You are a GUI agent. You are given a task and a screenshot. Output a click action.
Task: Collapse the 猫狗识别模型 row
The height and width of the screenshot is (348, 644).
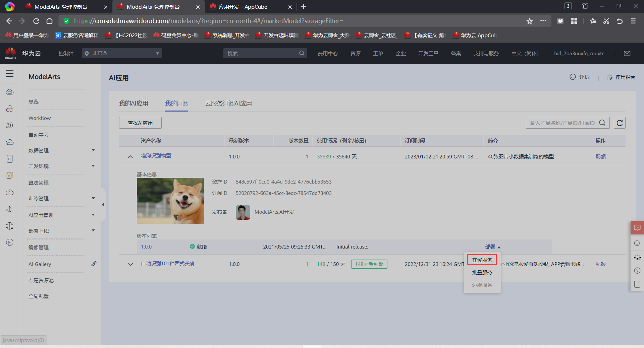[130, 157]
